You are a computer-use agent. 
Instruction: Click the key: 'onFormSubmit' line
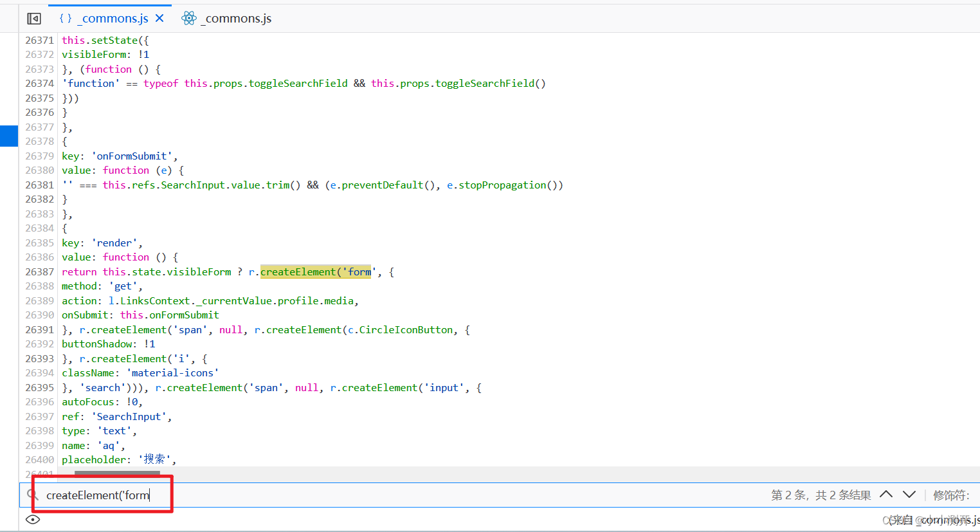(120, 156)
